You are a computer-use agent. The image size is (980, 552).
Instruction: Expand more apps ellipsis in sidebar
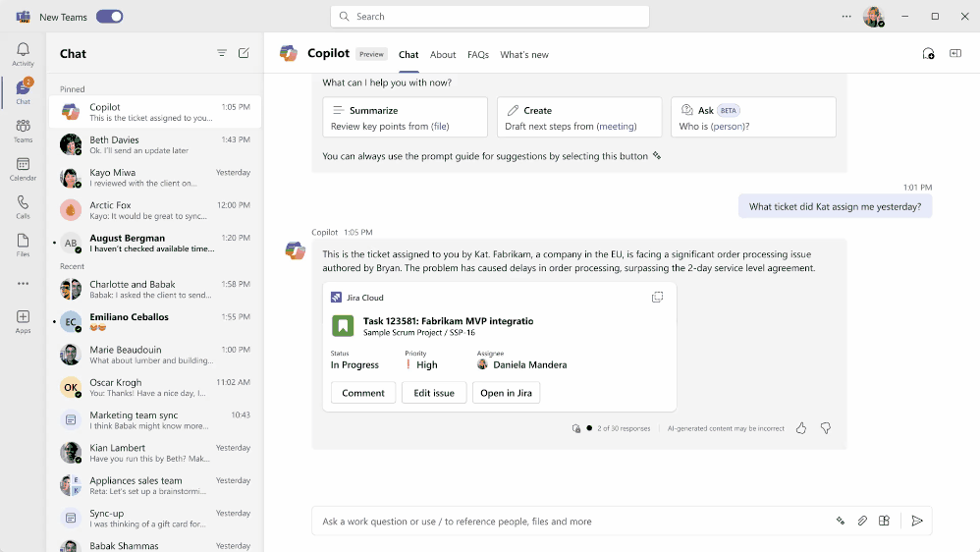(x=24, y=283)
